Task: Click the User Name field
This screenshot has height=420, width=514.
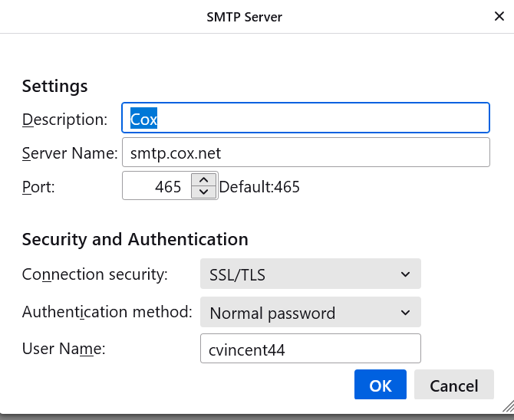Action: point(310,349)
